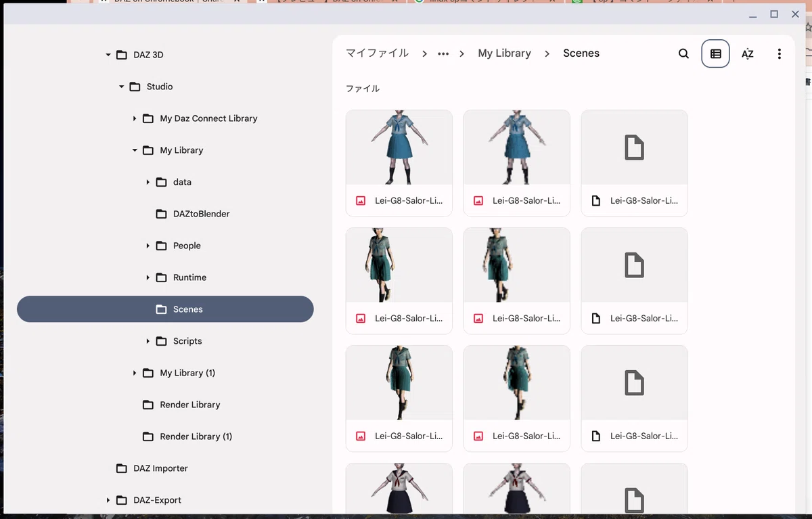Open the People folder
Viewport: 812px width, 519px height.
[165, 246]
